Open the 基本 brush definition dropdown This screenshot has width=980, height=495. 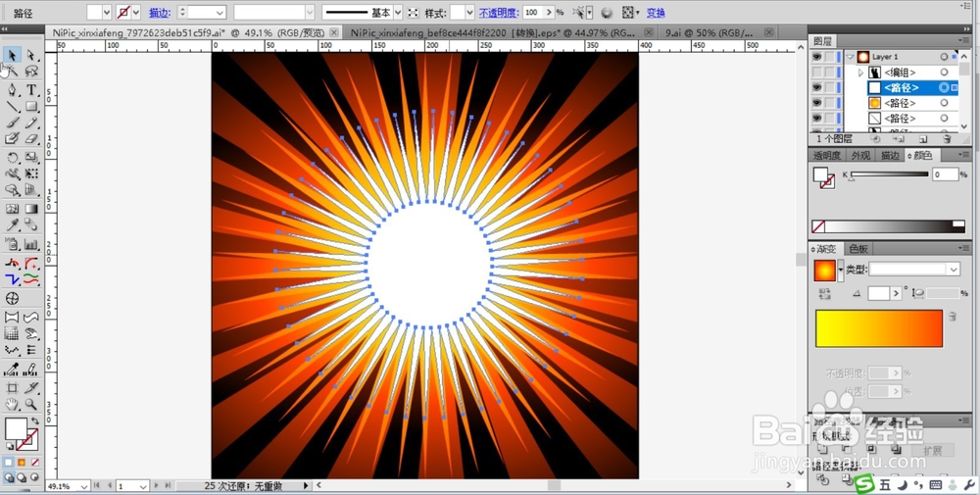click(x=398, y=13)
